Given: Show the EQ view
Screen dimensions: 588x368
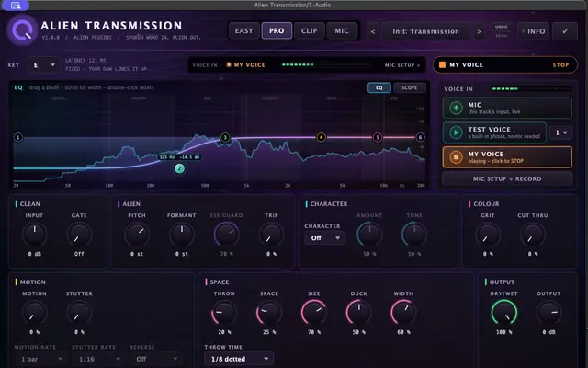Looking at the screenshot, I should [x=379, y=88].
